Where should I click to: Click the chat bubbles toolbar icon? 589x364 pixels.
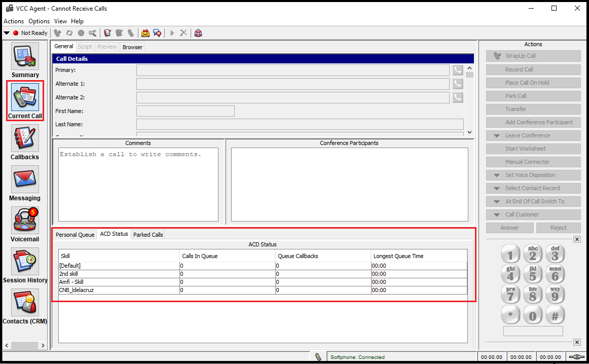click(157, 33)
